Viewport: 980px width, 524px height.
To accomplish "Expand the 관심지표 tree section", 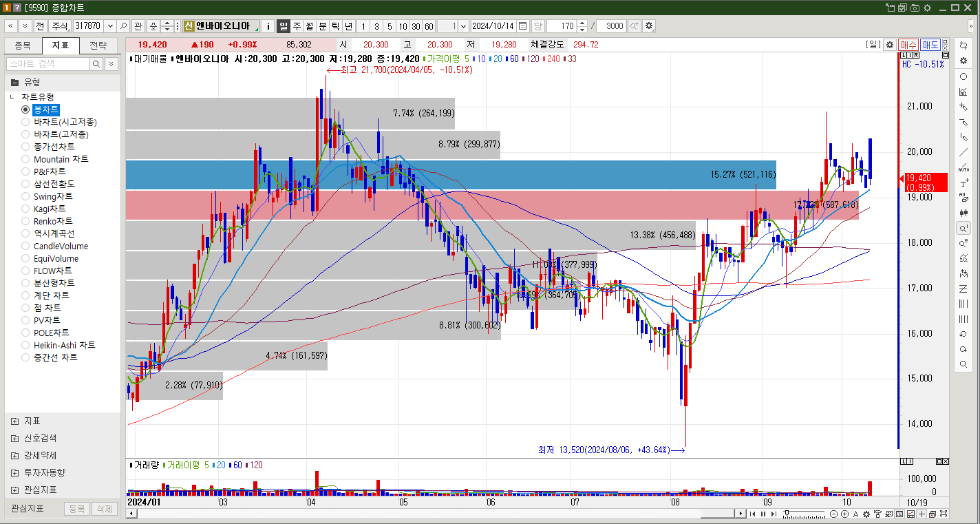I will click(14, 490).
